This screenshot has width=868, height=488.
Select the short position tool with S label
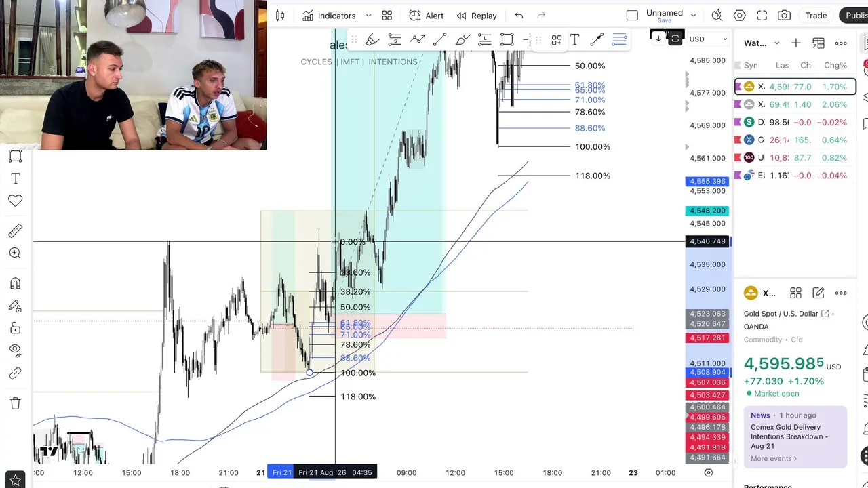click(x=395, y=40)
